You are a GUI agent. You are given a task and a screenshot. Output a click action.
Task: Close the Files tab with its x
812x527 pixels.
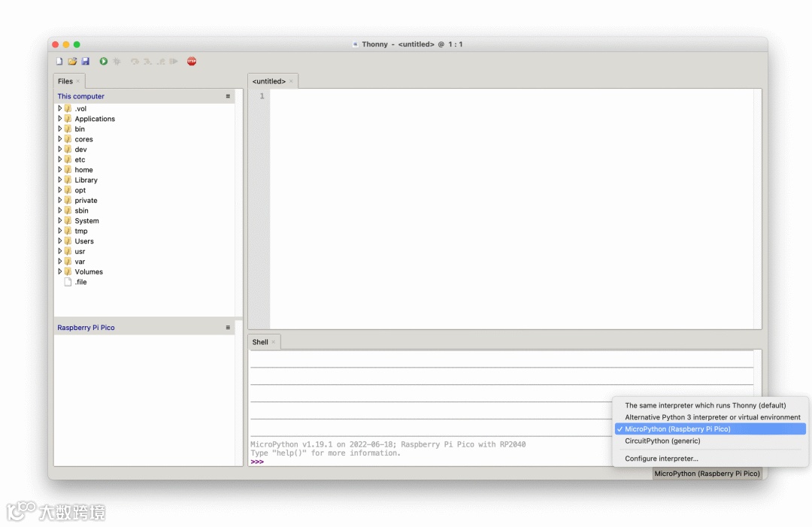click(77, 81)
